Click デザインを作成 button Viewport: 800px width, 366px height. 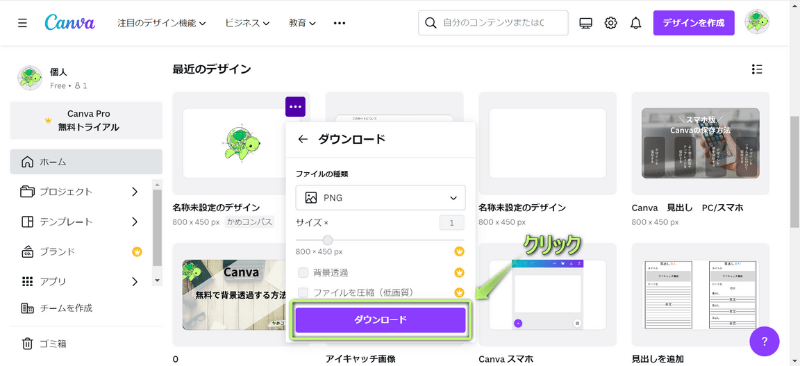click(693, 23)
